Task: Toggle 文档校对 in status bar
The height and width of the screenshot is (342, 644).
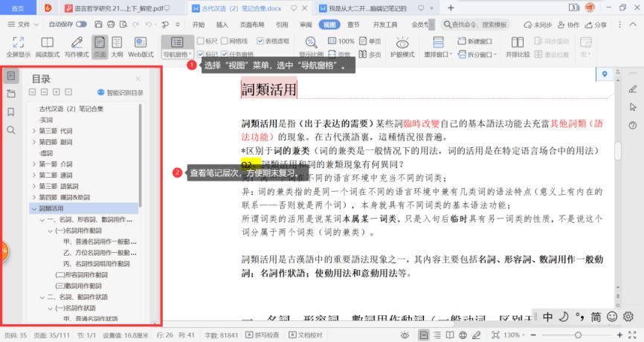Action: tap(306, 335)
